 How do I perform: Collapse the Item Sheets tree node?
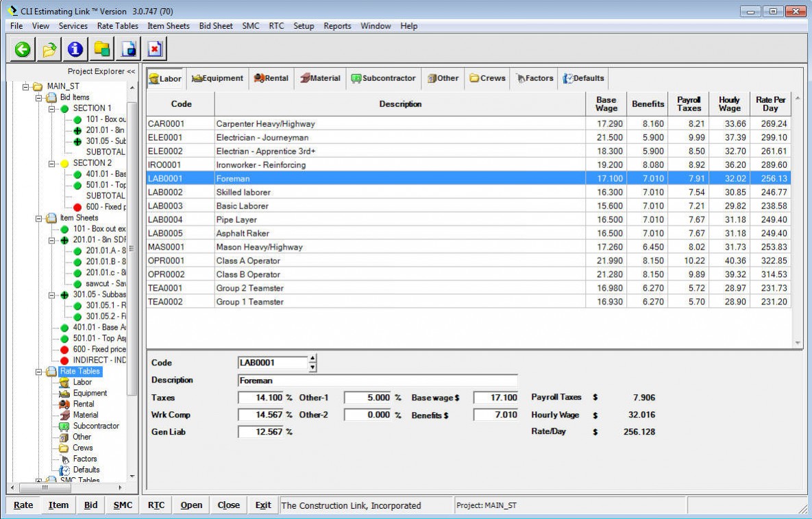(x=39, y=218)
